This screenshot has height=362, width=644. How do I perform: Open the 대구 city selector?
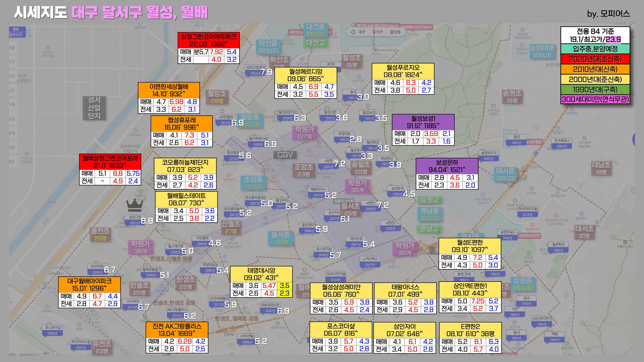click(x=362, y=32)
